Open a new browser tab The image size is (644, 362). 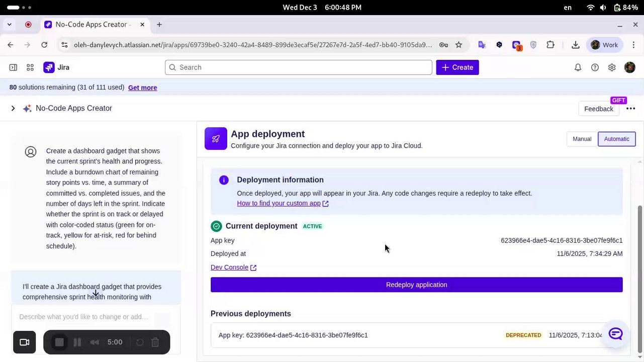point(159,25)
